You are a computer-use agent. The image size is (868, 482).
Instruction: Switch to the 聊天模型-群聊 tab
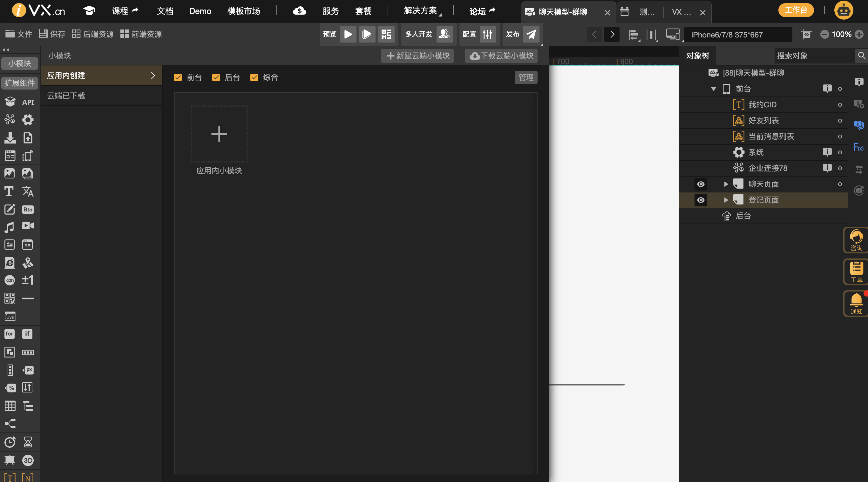563,12
